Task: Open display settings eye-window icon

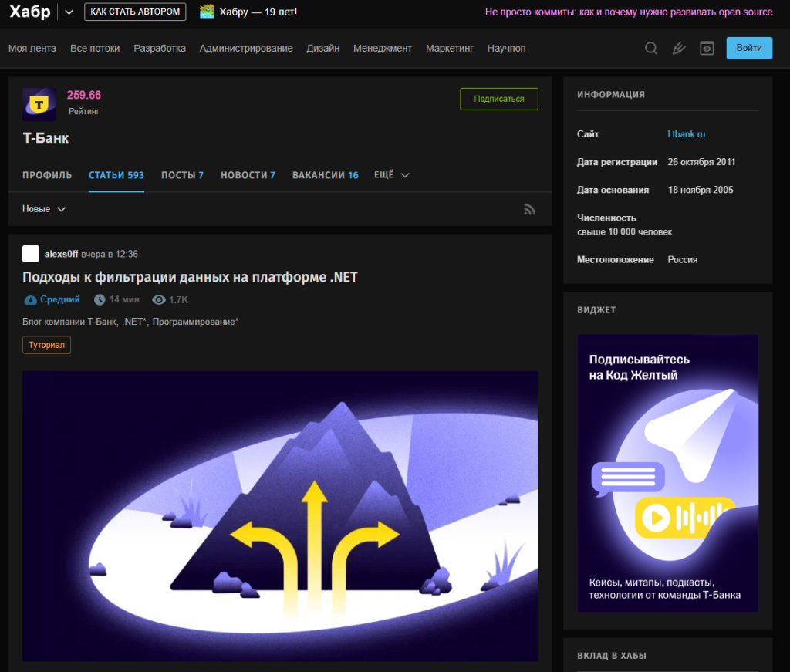Action: [707, 49]
